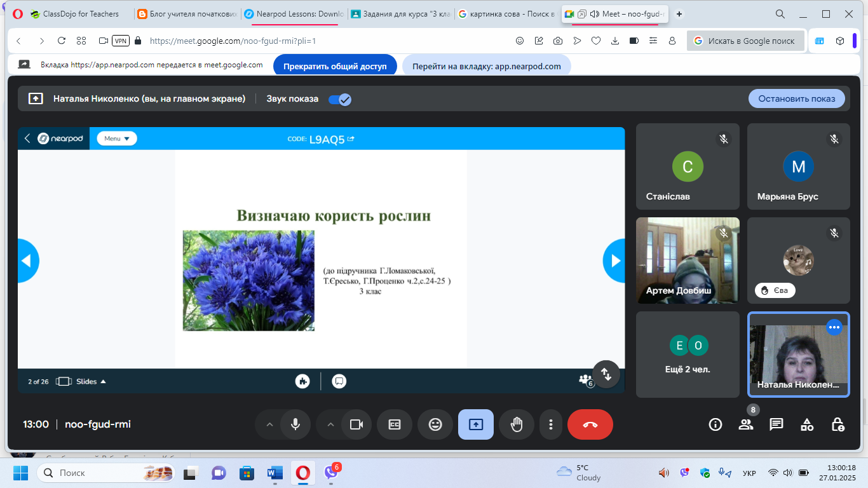The height and width of the screenshot is (488, 868).
Task: Open a new browser tab
Action: 679,14
